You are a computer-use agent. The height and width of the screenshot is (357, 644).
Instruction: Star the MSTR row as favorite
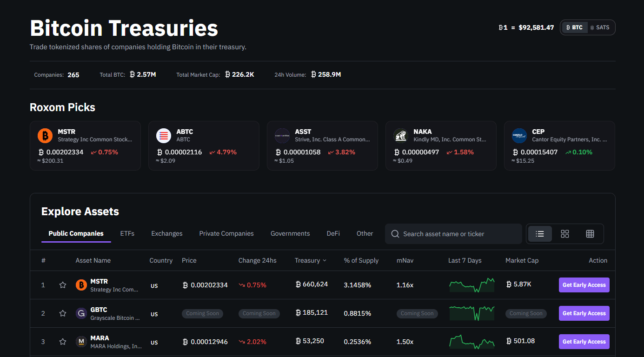point(63,285)
